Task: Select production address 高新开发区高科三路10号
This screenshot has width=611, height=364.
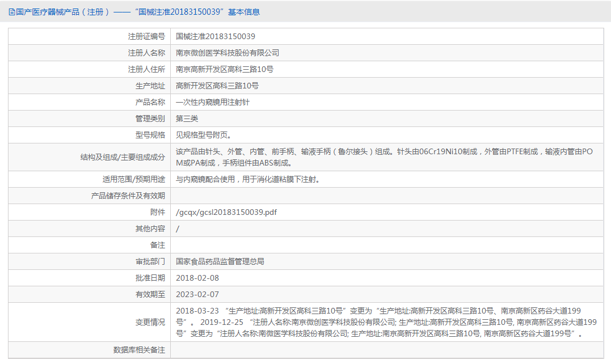Action: [217, 86]
